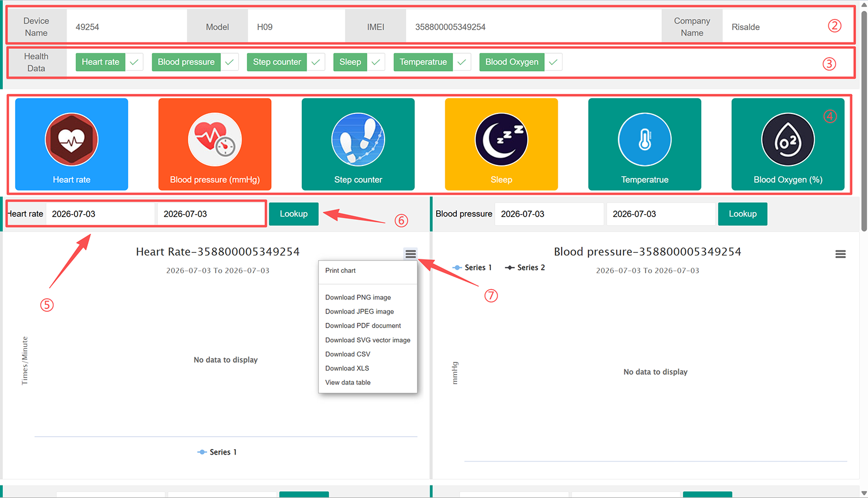Open Heart rate start date field
Viewport: 868px width, 498px height.
(x=100, y=214)
